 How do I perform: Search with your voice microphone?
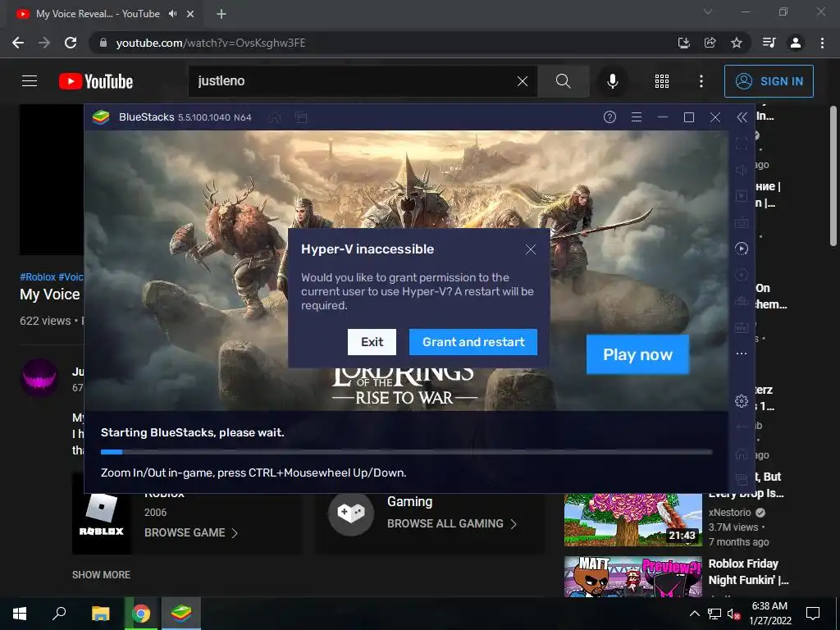click(612, 81)
